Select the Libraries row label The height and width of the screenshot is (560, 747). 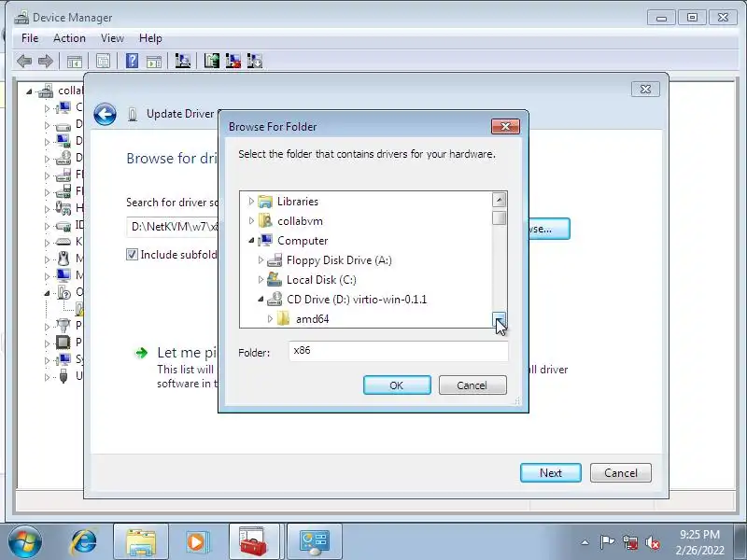pyautogui.click(x=298, y=202)
